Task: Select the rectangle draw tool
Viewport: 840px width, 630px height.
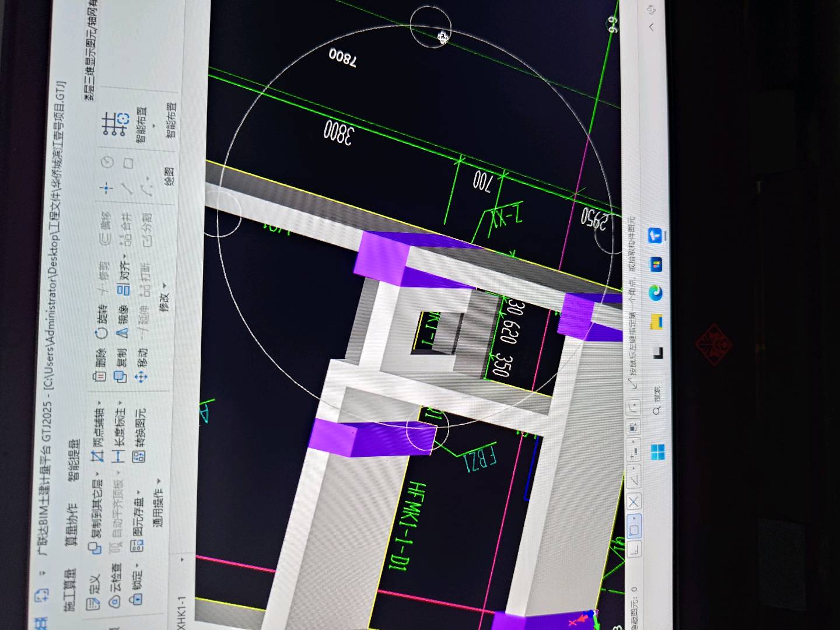Action: pos(128,163)
